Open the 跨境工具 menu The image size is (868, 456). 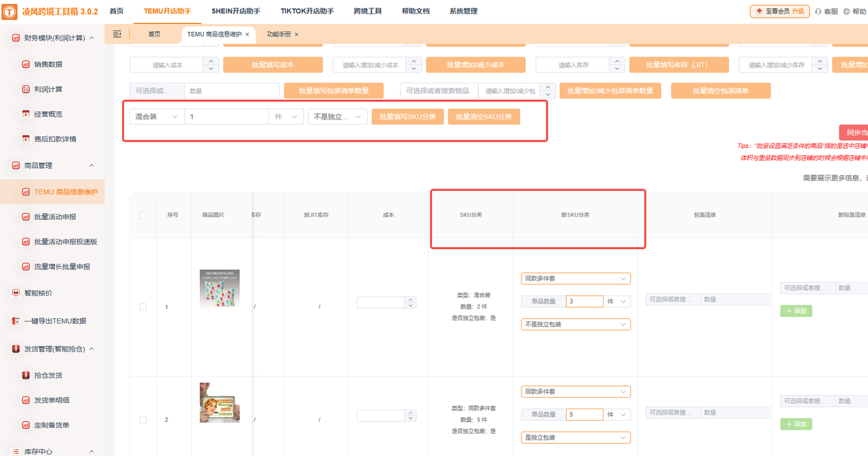tap(368, 12)
